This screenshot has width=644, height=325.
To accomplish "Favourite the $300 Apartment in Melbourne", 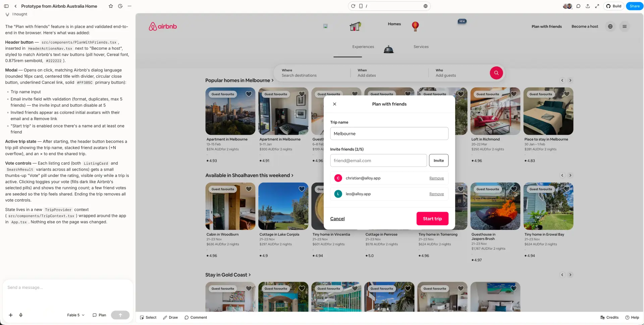I will pyautogui.click(x=302, y=94).
